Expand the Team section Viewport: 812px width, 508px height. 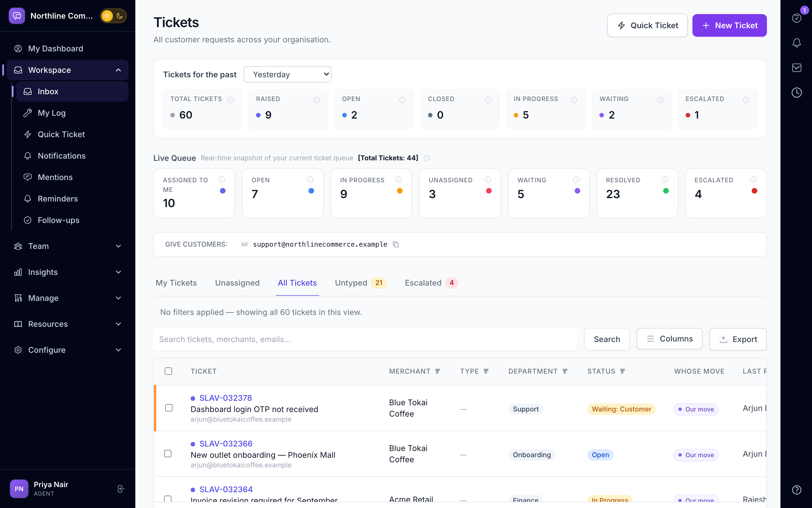pos(67,246)
